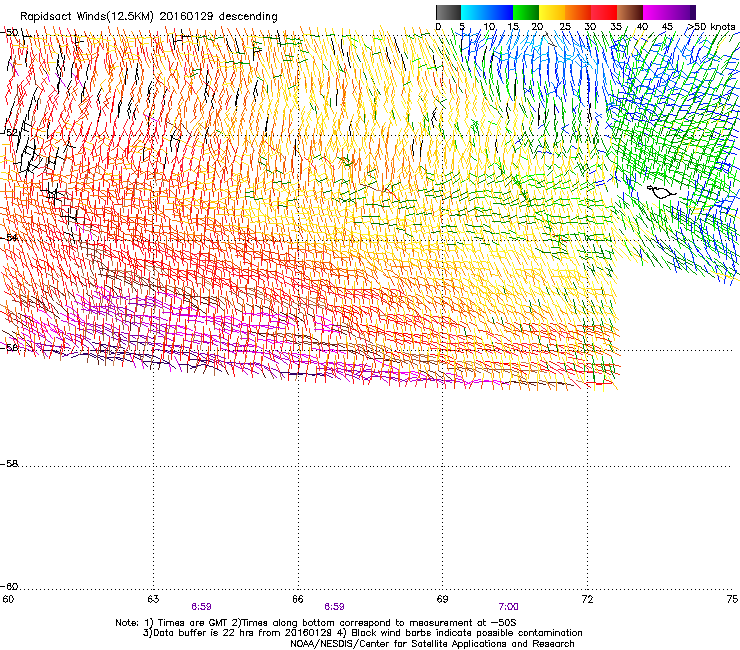
Task: Select the yellow 20-25 knots legend segment
Action: tap(552, 12)
